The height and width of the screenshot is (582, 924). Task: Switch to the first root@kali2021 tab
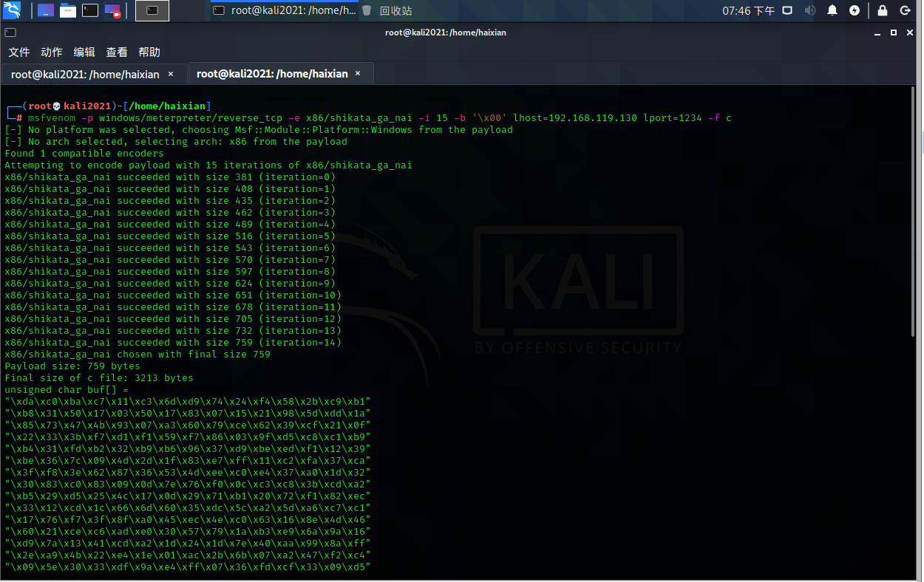coord(94,74)
